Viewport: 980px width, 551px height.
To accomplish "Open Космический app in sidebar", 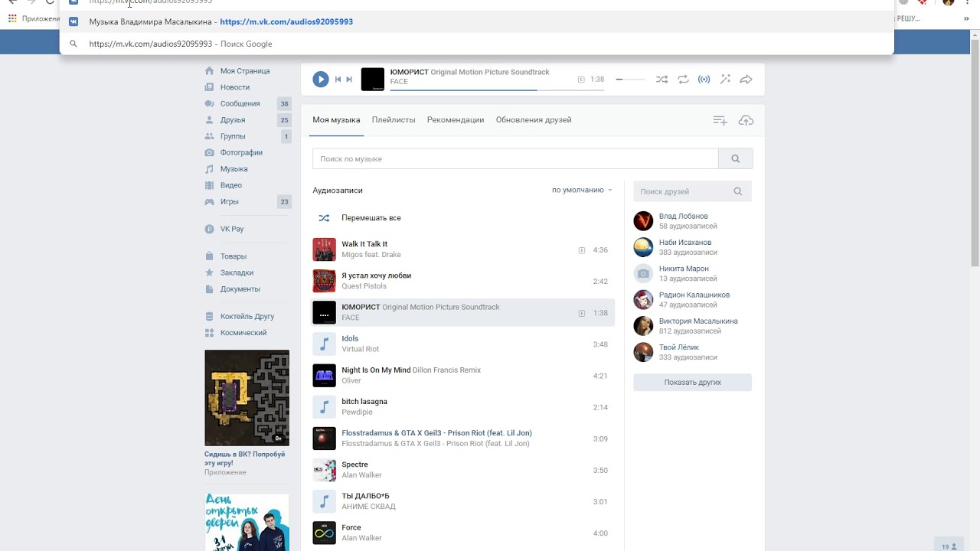I will tap(243, 333).
